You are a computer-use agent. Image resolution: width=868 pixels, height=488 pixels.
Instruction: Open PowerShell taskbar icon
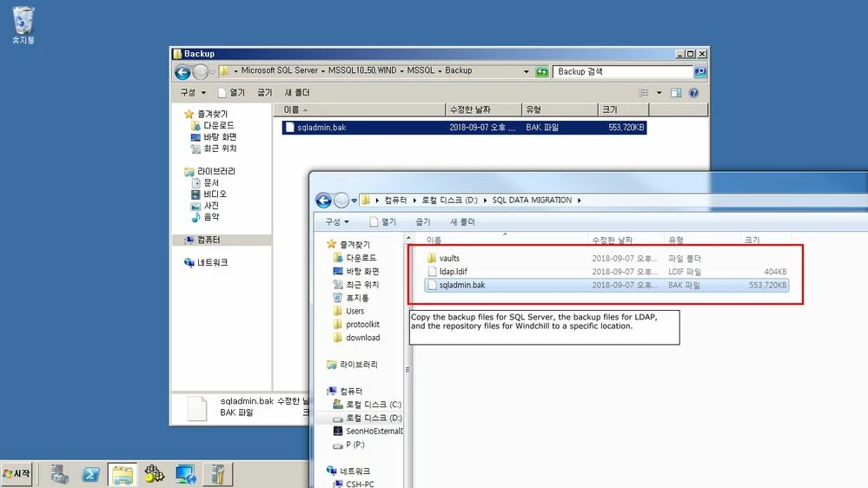tap(90, 474)
